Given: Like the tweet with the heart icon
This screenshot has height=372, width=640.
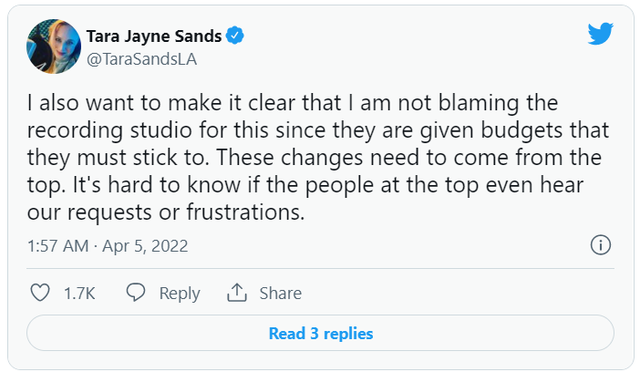Looking at the screenshot, I should tap(40, 293).
